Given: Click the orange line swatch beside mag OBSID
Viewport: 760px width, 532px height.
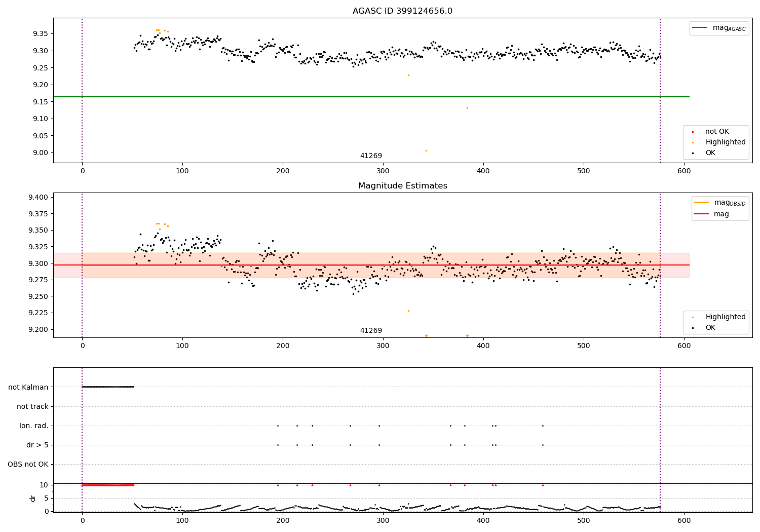Looking at the screenshot, I should [702, 203].
